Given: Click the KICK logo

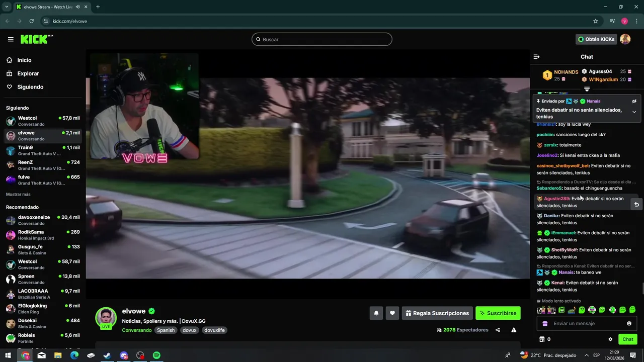Looking at the screenshot, I should pyautogui.click(x=37, y=39).
